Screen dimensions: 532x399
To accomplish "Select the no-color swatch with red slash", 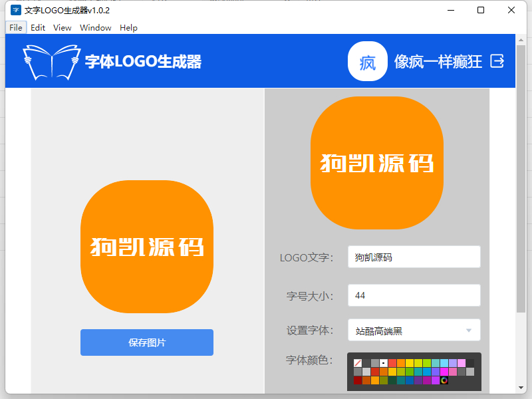I will pyautogui.click(x=358, y=363).
